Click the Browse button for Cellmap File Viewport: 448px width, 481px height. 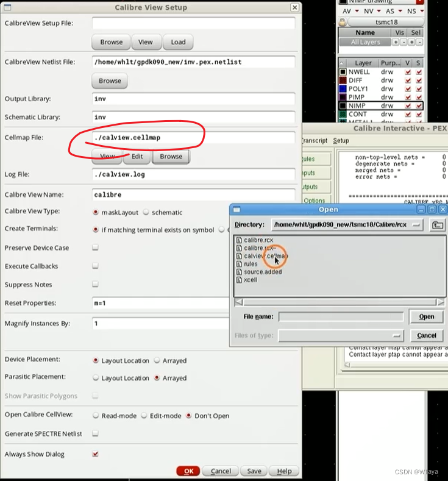171,157
